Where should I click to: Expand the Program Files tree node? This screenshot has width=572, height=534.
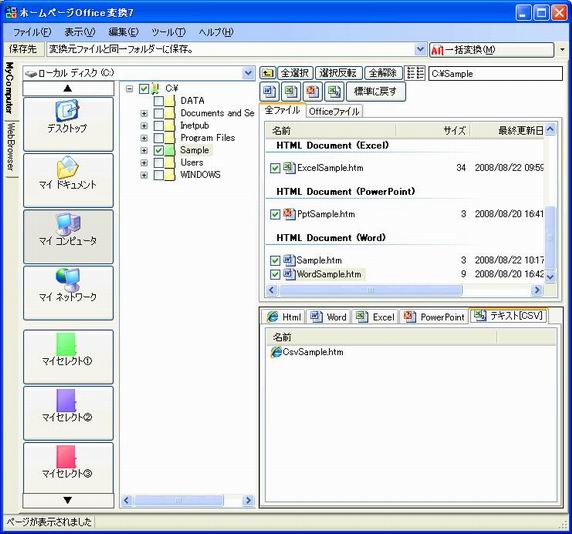click(x=144, y=138)
